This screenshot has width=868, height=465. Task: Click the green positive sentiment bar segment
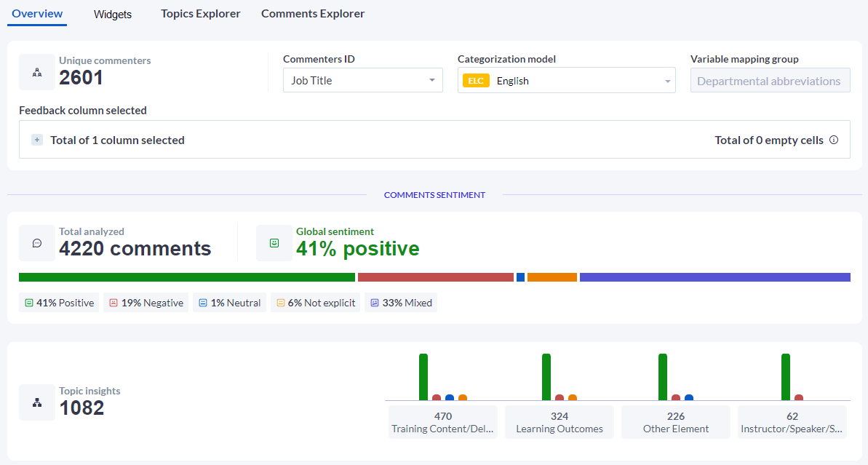pos(186,277)
